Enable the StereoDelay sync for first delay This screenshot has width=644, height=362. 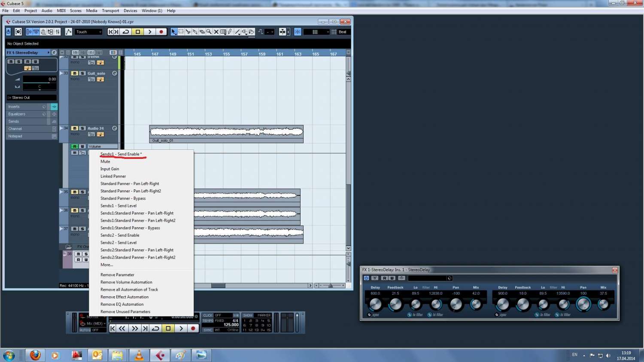coord(369,315)
